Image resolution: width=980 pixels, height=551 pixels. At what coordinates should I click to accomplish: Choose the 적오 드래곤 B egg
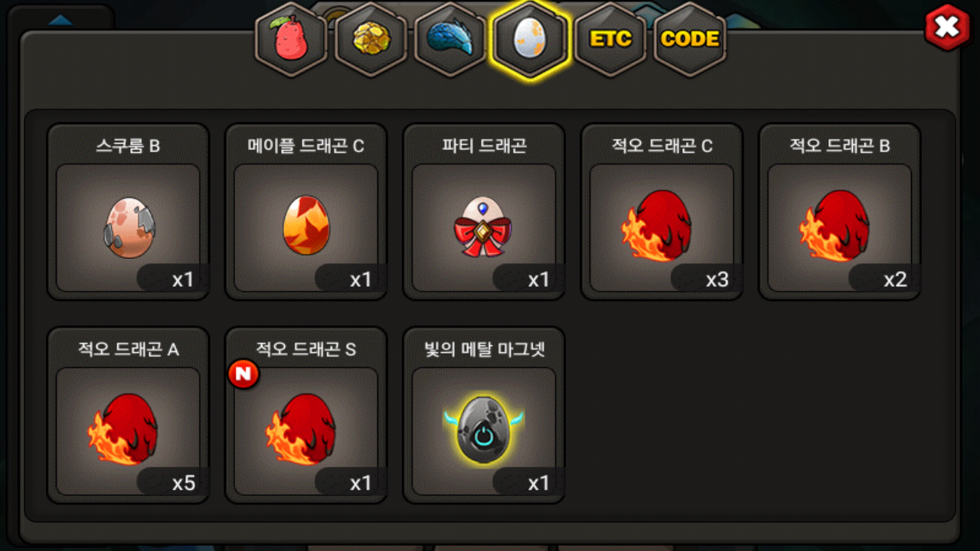(x=839, y=212)
